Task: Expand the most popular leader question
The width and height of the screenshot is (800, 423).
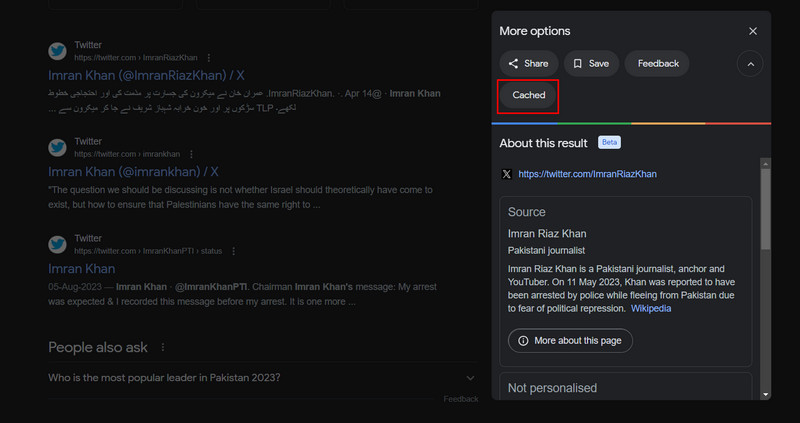Action: click(x=262, y=378)
